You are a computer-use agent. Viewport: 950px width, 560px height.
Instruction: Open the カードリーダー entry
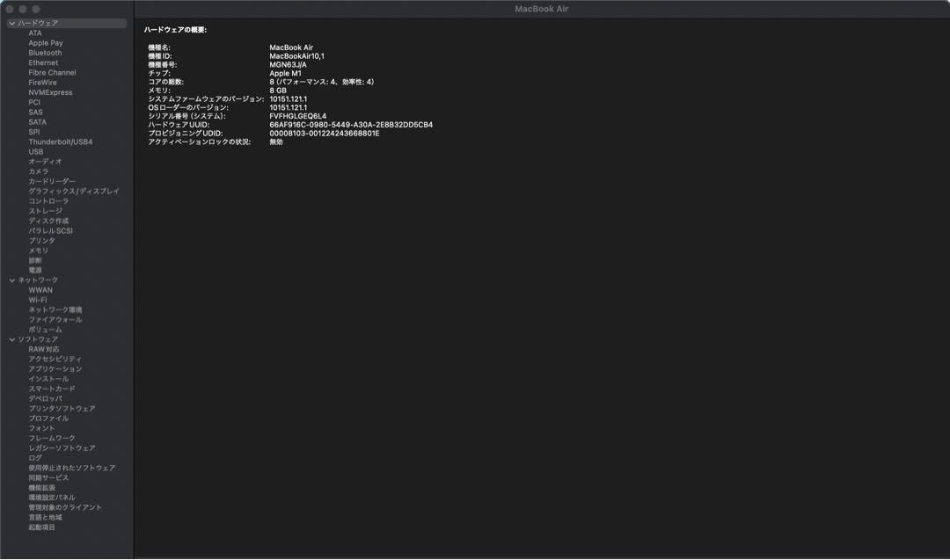coord(52,182)
